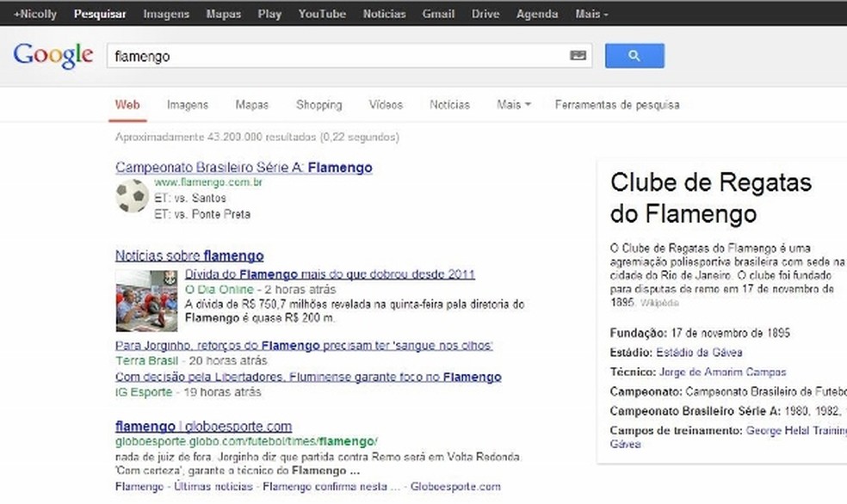Open "Campeonato Brasileiro Série A: Flamengo" result
847x504 pixels.
pyautogui.click(x=243, y=167)
